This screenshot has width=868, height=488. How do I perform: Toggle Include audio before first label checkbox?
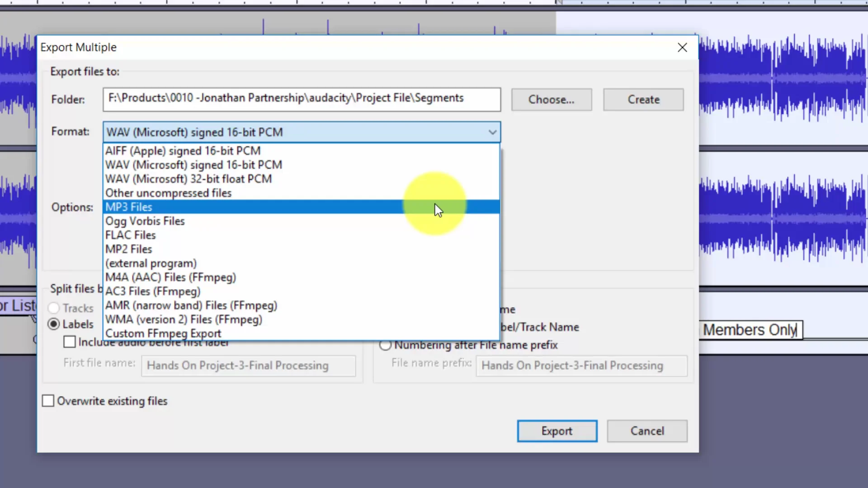70,342
